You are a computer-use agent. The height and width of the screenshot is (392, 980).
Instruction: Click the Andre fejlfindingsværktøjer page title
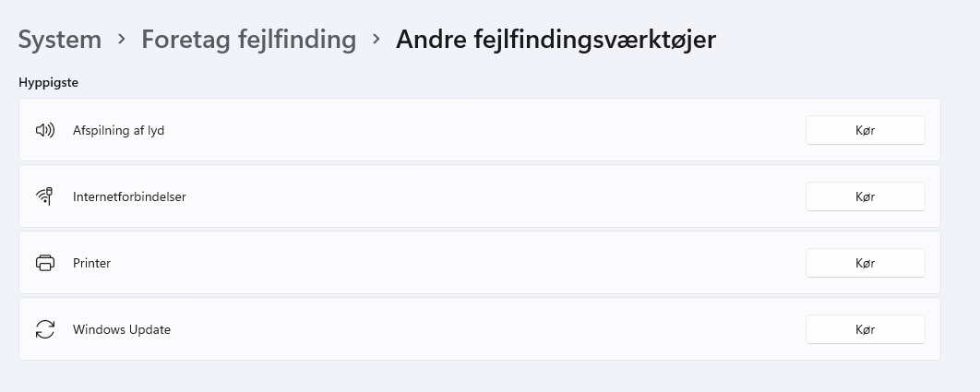556,40
